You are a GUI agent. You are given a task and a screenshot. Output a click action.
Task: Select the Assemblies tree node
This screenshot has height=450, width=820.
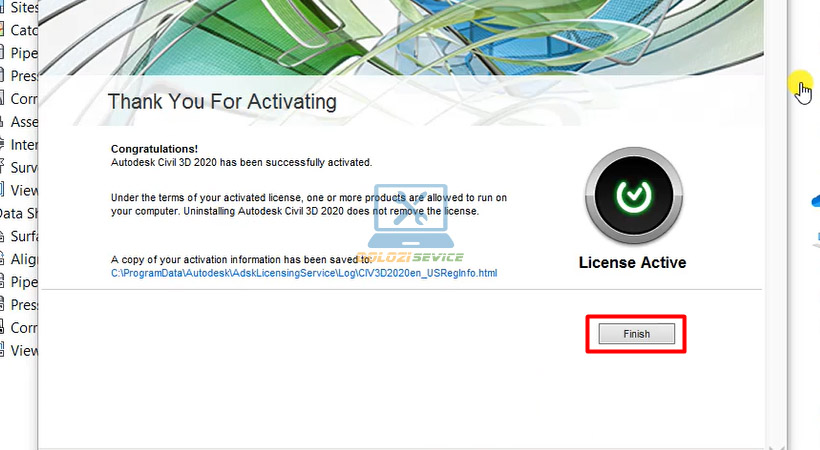point(24,122)
